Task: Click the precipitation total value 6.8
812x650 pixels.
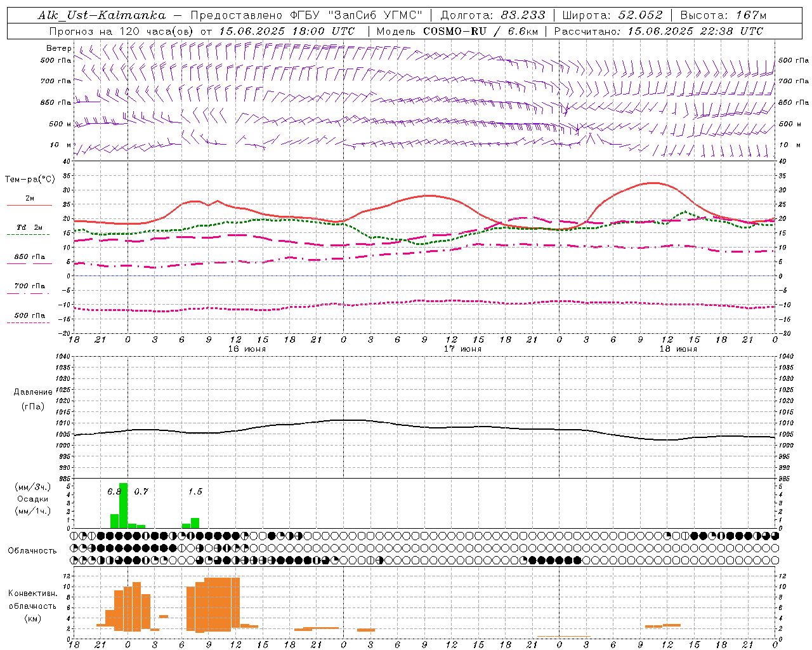Action: pos(114,491)
